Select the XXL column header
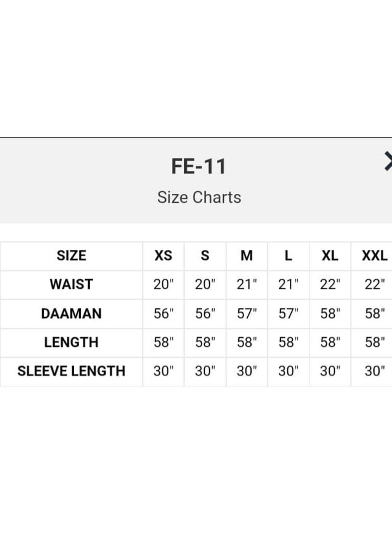Image resolution: width=392 pixels, height=546 pixels. click(x=374, y=256)
